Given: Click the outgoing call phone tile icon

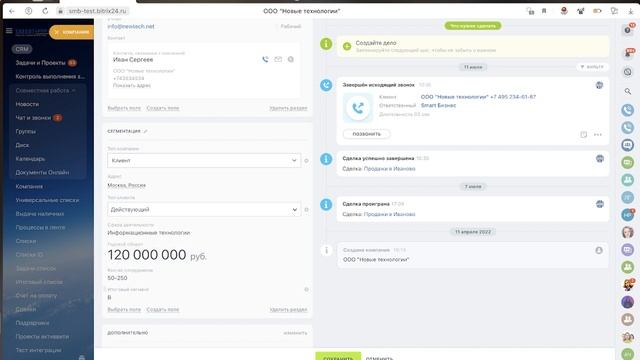Looking at the screenshot, I should (x=358, y=108).
